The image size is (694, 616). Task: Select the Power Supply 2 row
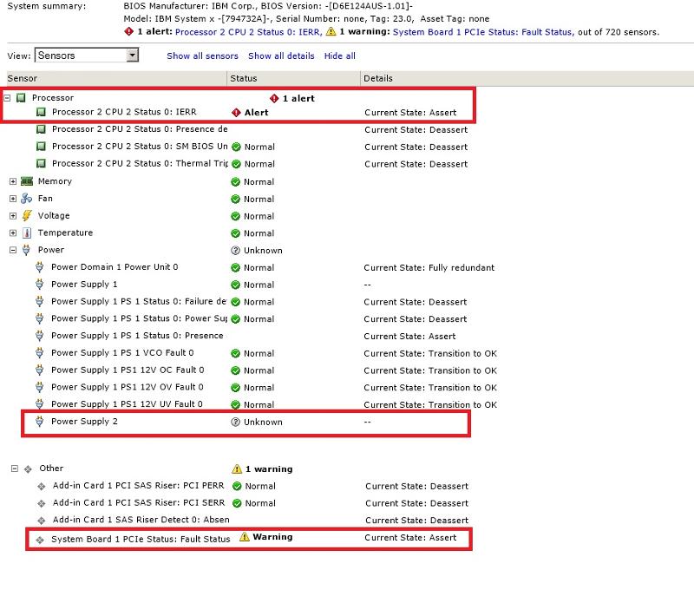[84, 422]
